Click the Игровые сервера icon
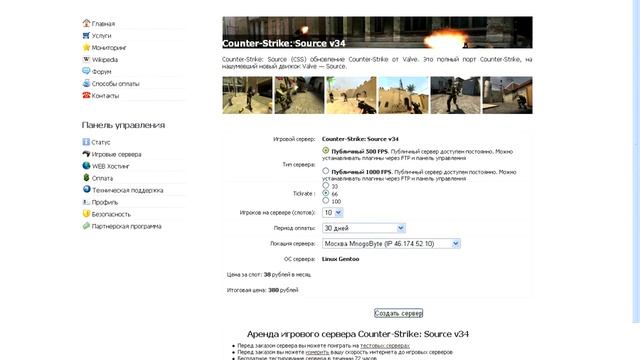Viewport: 640px width, 360px height. [86, 154]
